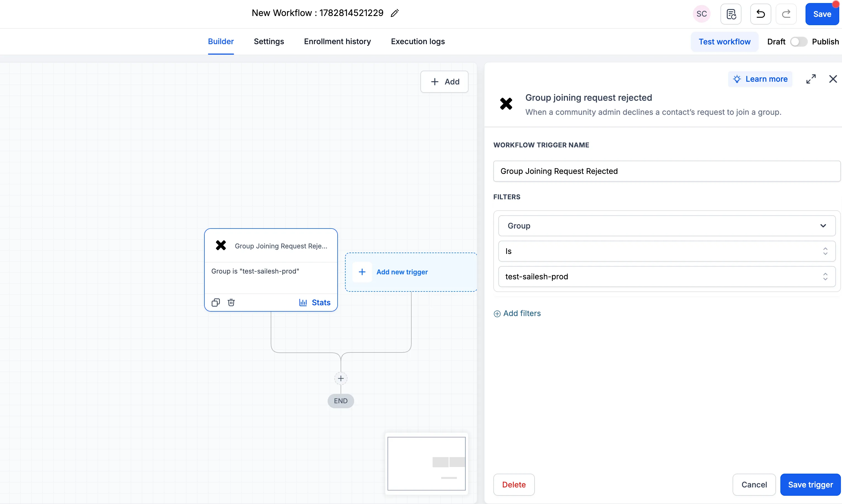842x504 pixels.
Task: Duplicate the trigger using copy icon
Action: click(215, 302)
